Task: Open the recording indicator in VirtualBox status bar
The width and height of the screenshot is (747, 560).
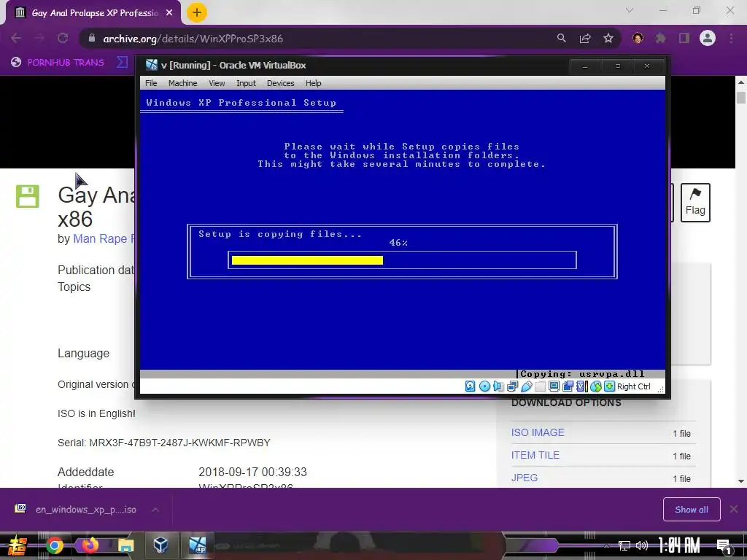Action: [568, 386]
